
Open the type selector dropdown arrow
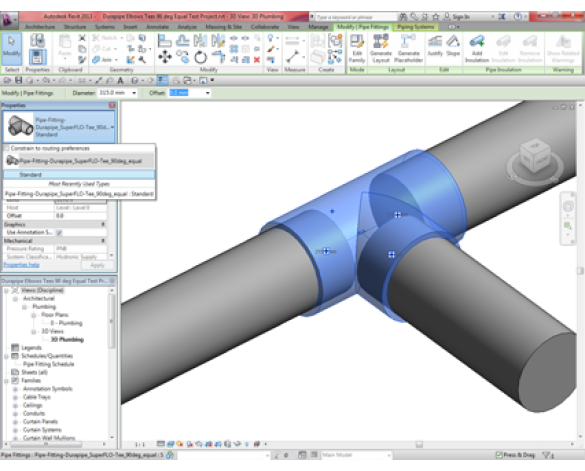[x=112, y=127]
